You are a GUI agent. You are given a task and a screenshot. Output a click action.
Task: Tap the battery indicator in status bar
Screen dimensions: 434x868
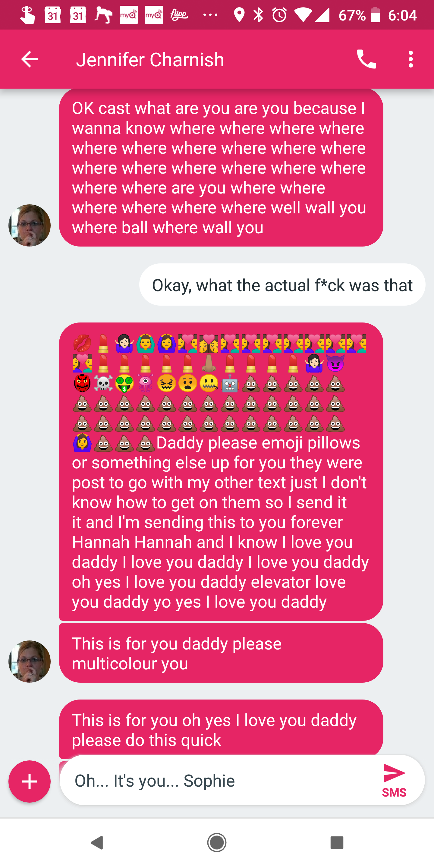(375, 15)
